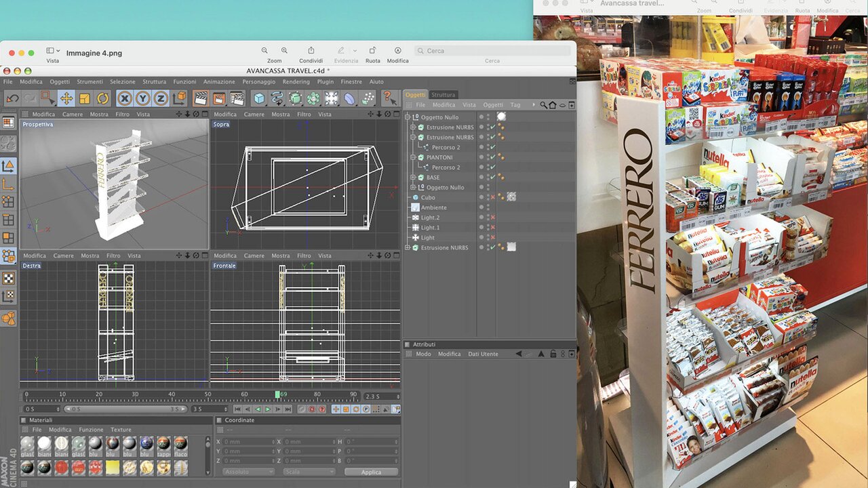Switch to the Struttura tab
Image resolution: width=868 pixels, height=488 pixels.
443,95
